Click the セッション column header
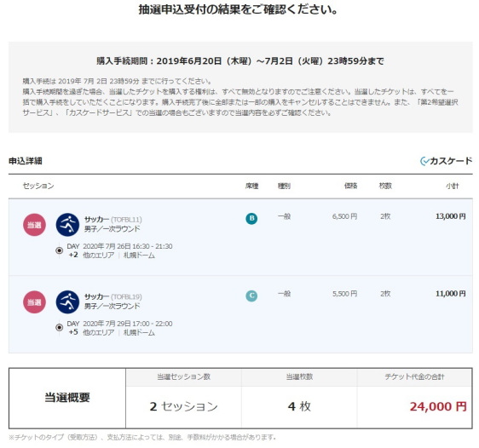Image resolution: width=479 pixels, height=448 pixels. [x=38, y=186]
